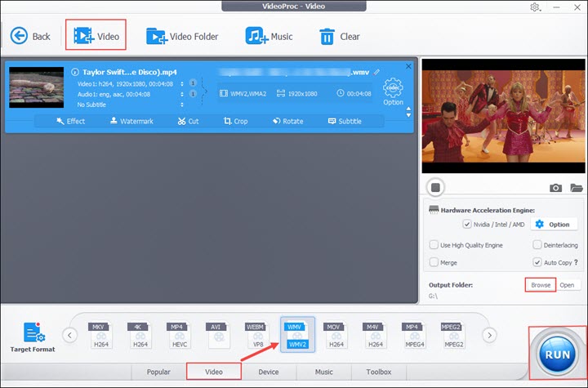Viewport: 588px width, 388px height.
Task: Switch to Device tab
Action: 269,372
